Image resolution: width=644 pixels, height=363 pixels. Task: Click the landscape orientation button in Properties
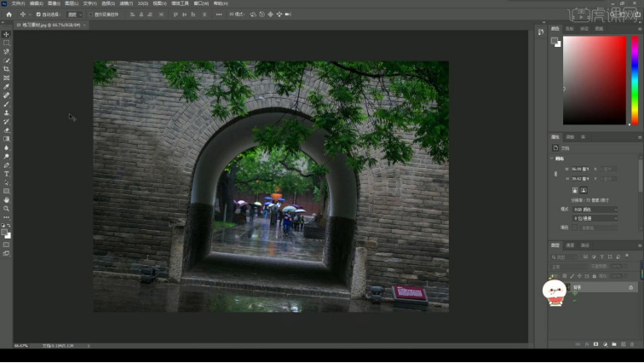[584, 190]
